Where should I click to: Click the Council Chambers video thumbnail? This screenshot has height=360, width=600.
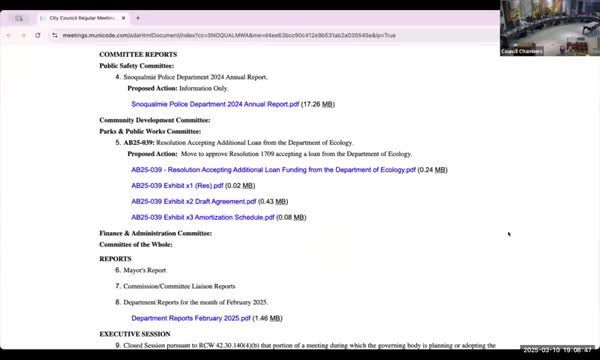point(550,28)
